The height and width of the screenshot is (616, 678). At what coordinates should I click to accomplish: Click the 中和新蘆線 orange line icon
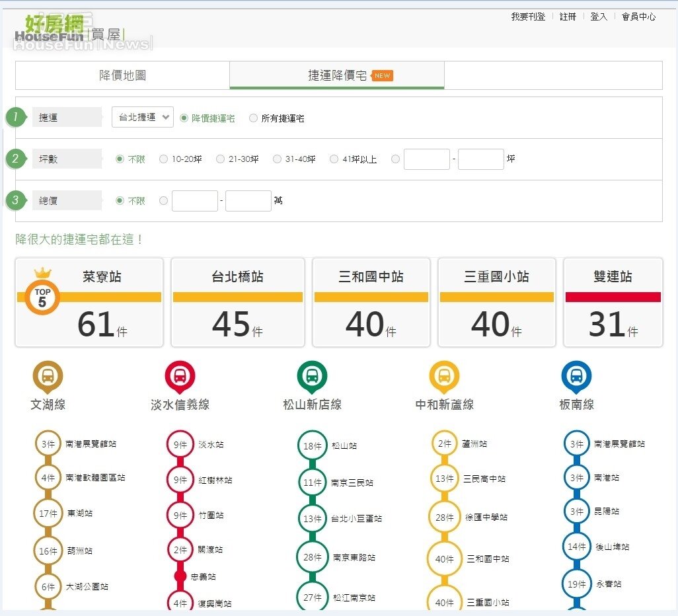[444, 377]
